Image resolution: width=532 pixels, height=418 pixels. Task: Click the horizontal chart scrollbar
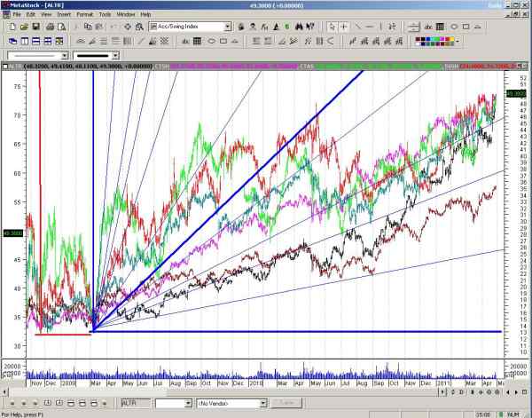click(x=224, y=392)
